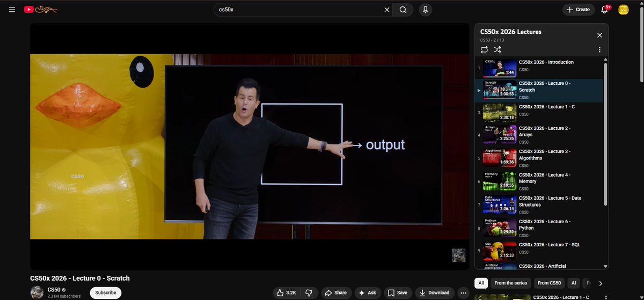The image size is (644, 300).
Task: Play CS50x 2026 - Introduction video
Action: [539, 67]
